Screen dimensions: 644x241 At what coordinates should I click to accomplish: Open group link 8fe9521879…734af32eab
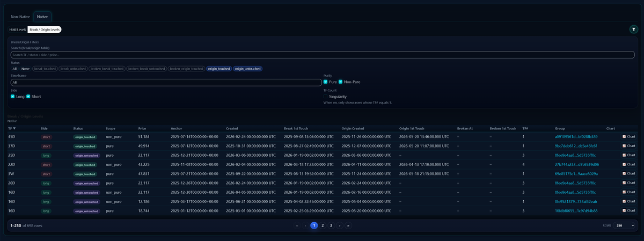point(576,201)
